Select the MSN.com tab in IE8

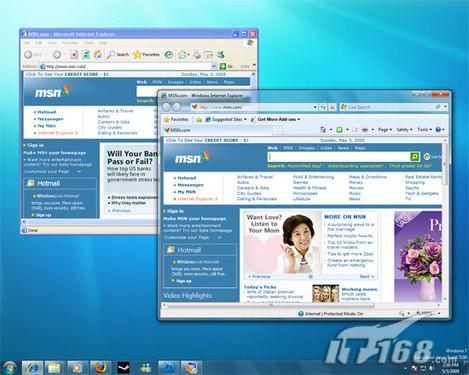pyautogui.click(x=217, y=130)
